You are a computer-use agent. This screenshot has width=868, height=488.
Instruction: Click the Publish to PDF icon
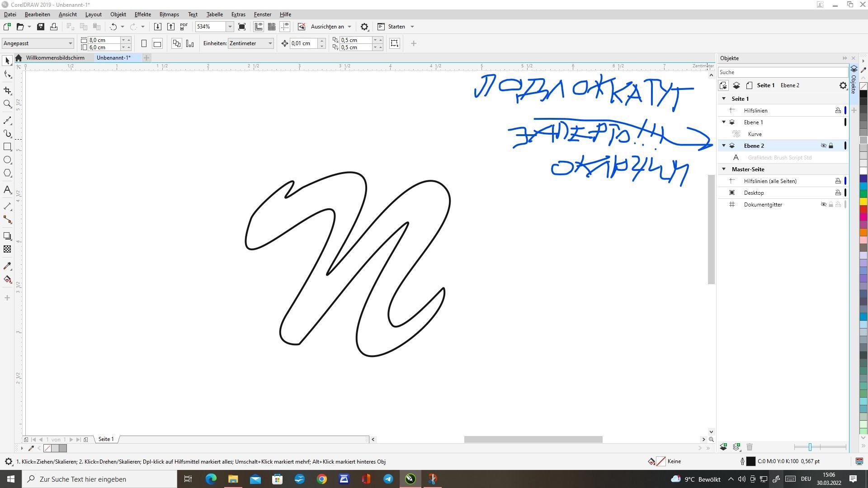[x=184, y=27]
